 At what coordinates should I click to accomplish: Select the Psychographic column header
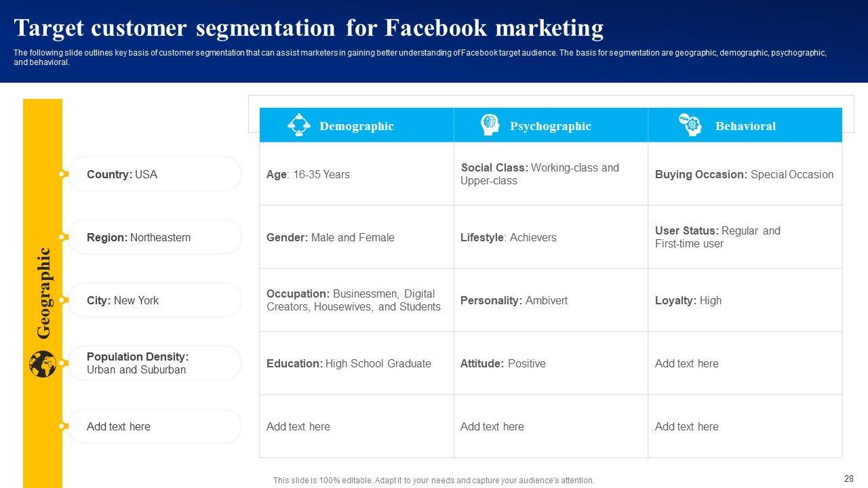(550, 126)
